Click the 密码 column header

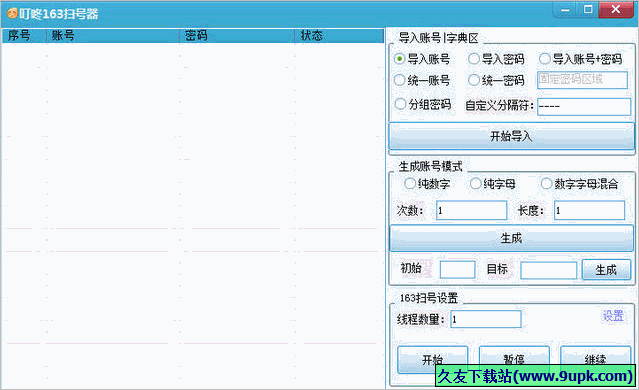[x=237, y=36]
